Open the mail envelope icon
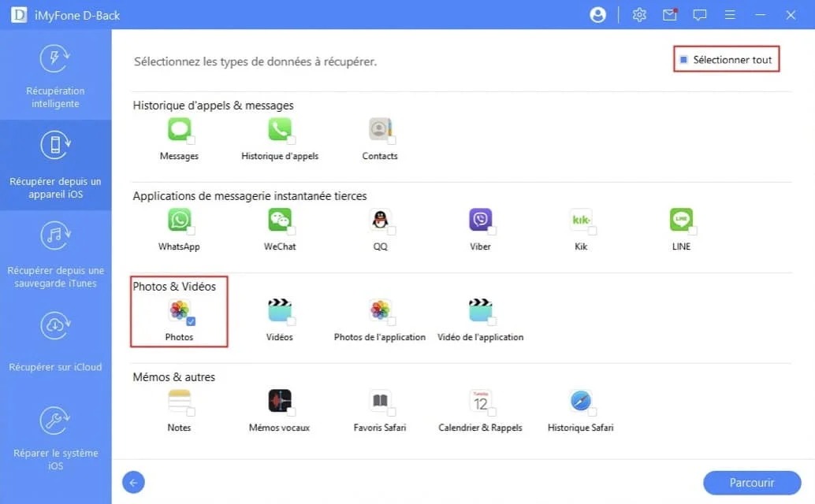This screenshot has width=815, height=504. pyautogui.click(x=670, y=14)
